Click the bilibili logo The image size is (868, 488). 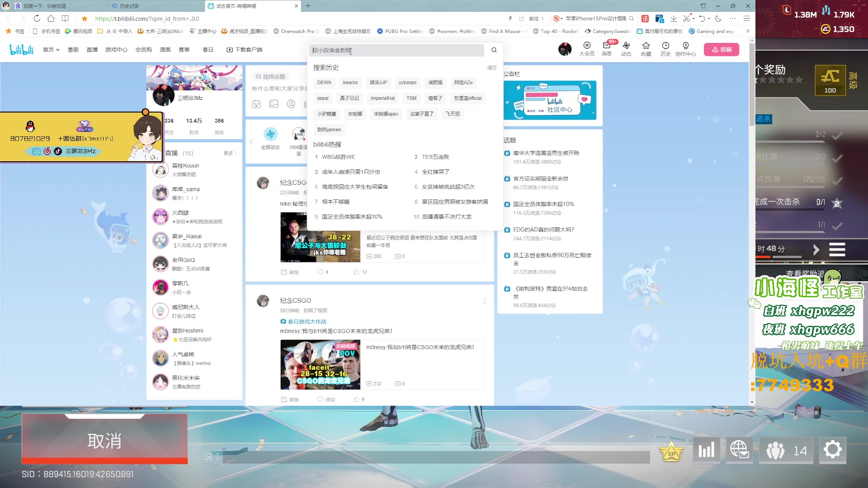pos(21,50)
